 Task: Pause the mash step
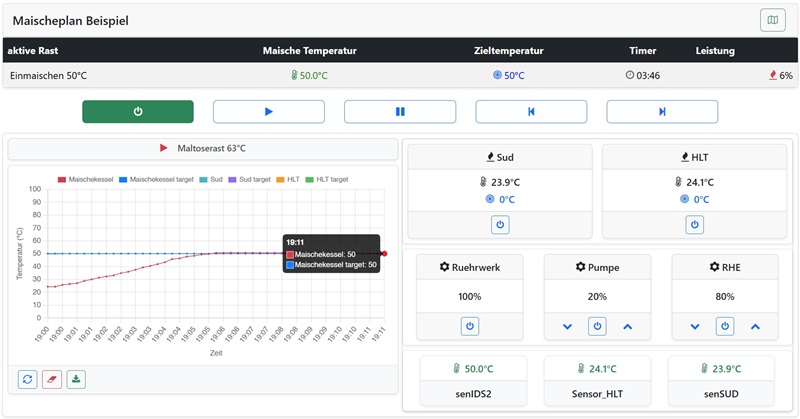(x=400, y=111)
